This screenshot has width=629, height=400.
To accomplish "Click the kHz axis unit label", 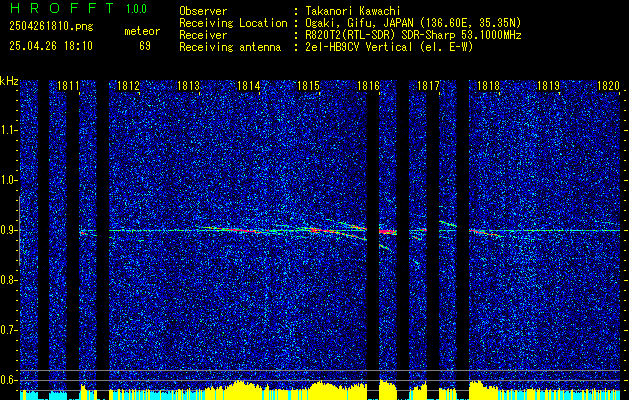I will click(9, 81).
